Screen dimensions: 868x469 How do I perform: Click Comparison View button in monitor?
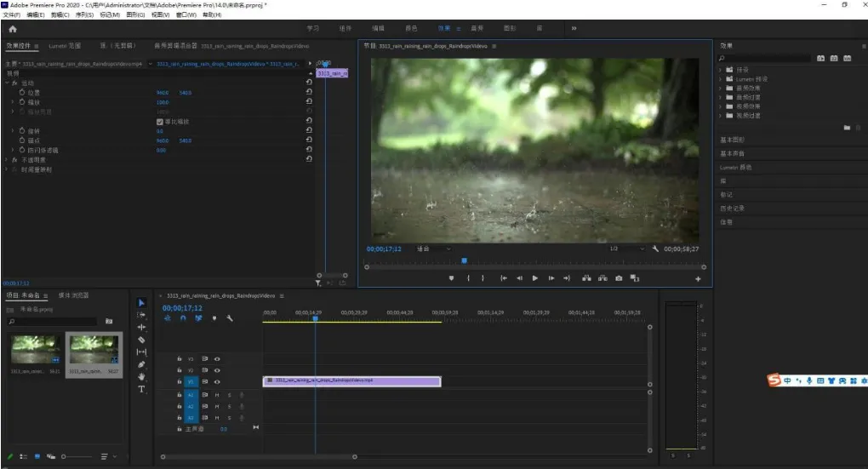point(635,278)
